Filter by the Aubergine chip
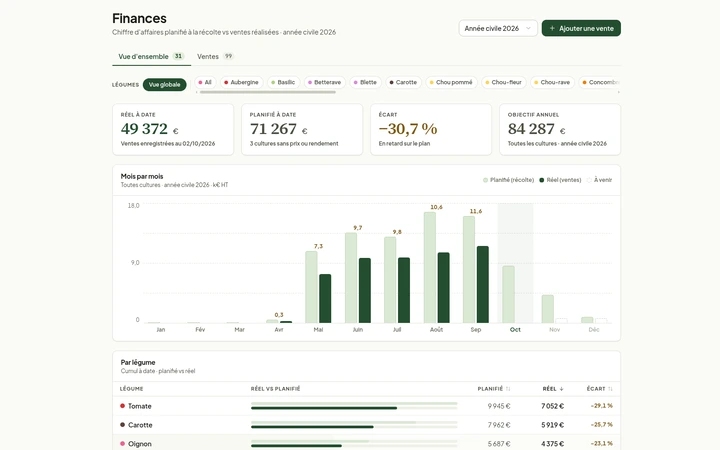Image resolution: width=720 pixels, height=450 pixels. click(242, 83)
